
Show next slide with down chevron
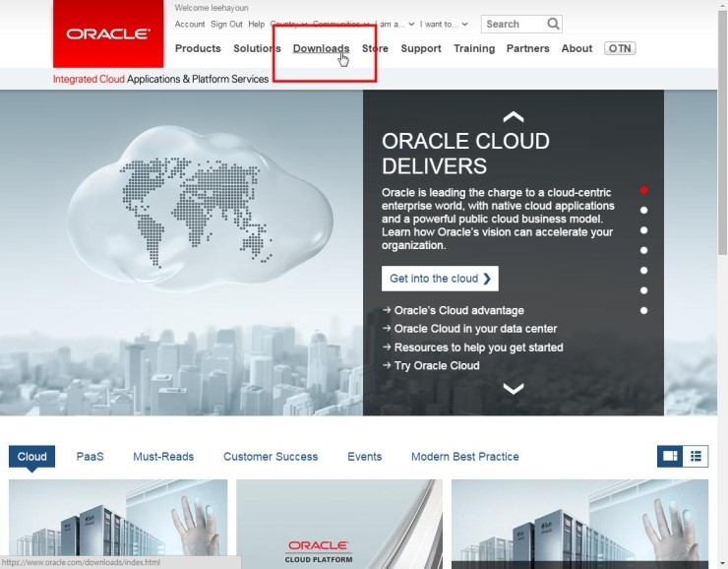514,388
